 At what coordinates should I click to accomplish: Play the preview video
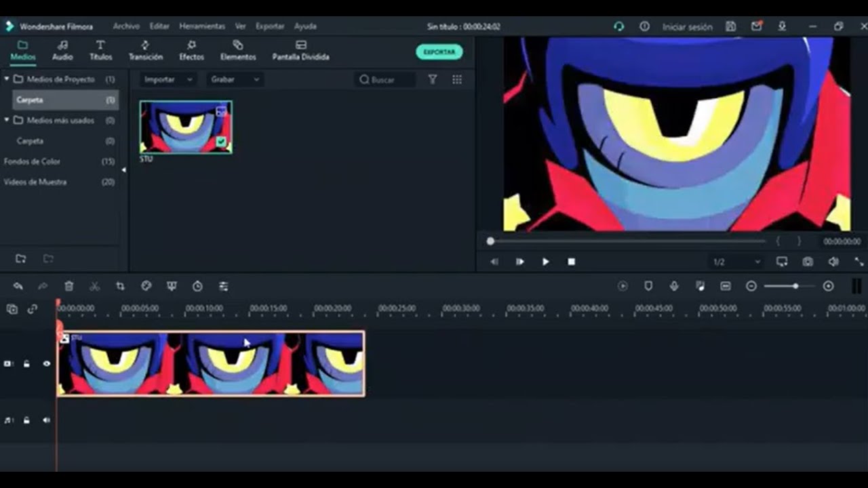point(546,262)
